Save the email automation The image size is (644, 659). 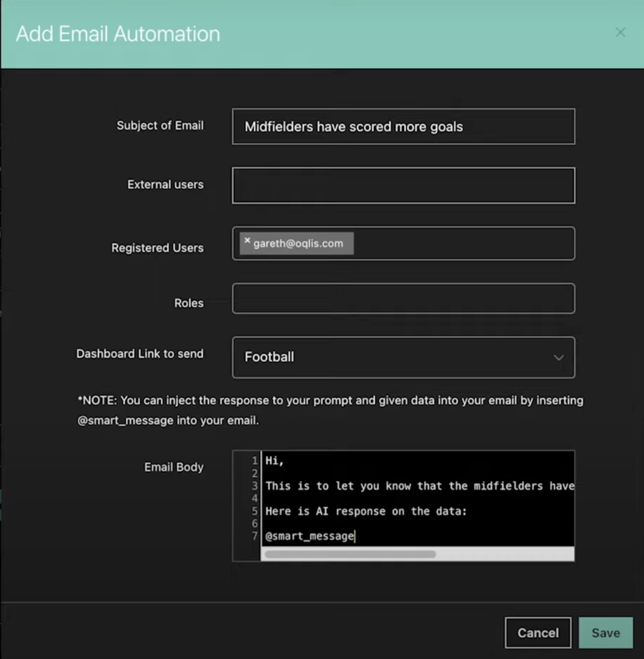point(606,632)
